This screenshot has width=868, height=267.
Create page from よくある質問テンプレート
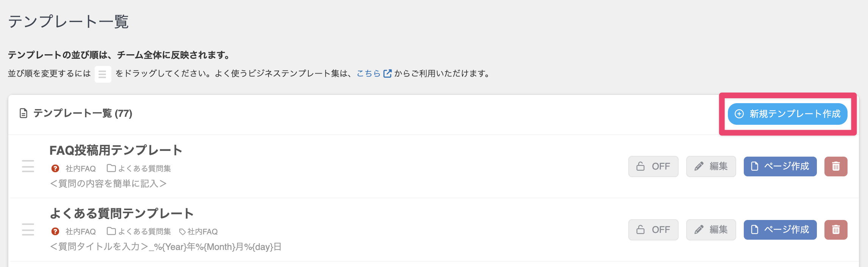click(x=780, y=230)
